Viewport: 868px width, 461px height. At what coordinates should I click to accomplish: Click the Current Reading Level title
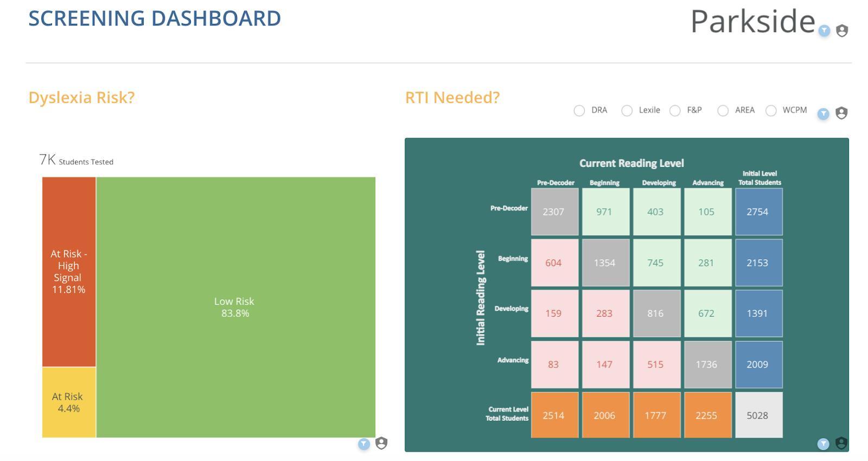pos(631,163)
